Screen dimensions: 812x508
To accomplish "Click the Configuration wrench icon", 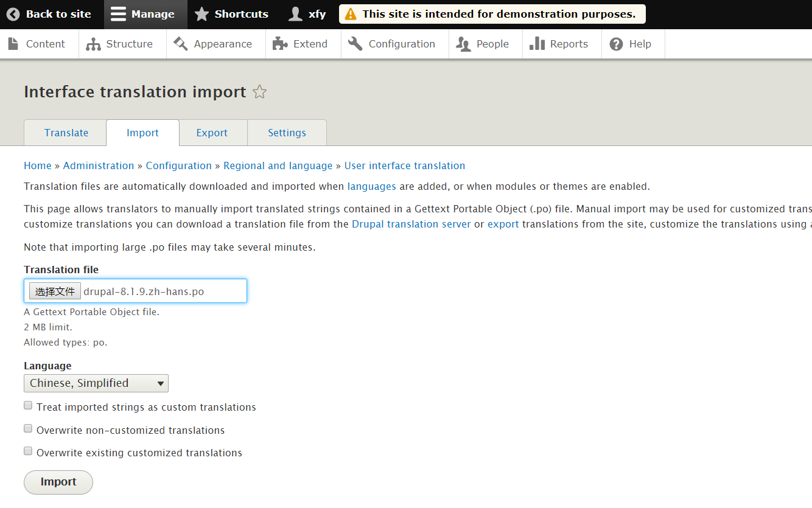I will [x=355, y=43].
